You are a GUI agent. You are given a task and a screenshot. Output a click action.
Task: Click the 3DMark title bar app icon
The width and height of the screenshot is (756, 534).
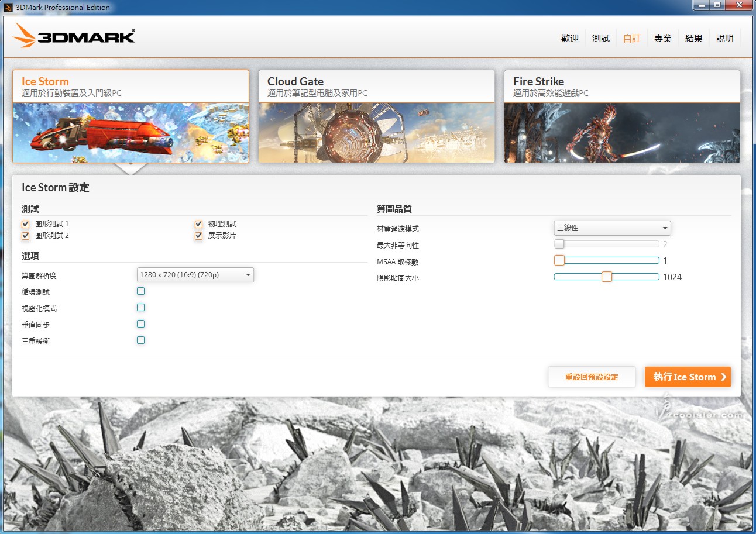[8, 7]
